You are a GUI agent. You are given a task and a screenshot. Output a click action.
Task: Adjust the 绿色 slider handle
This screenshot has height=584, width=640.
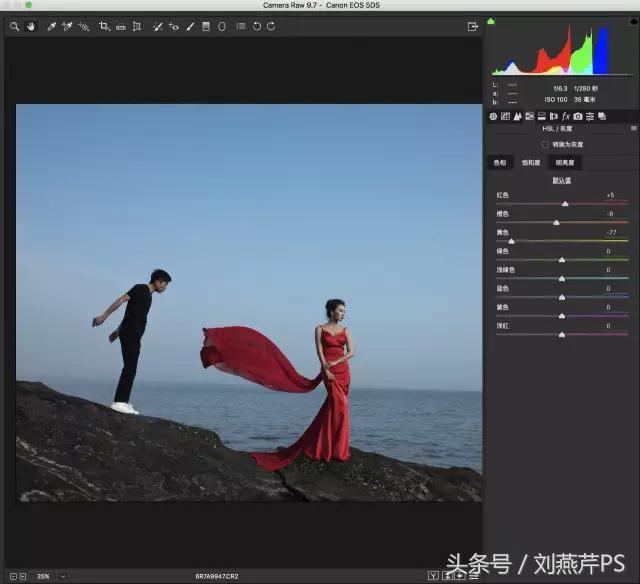562,260
